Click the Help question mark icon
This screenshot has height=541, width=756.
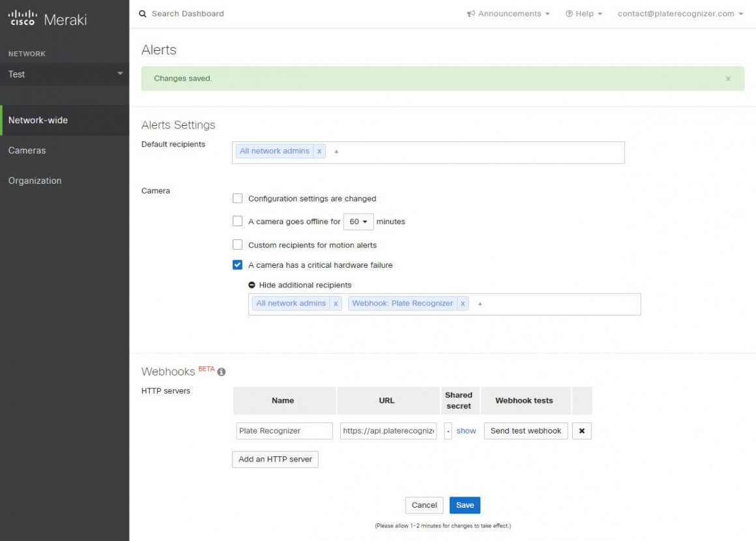point(569,14)
